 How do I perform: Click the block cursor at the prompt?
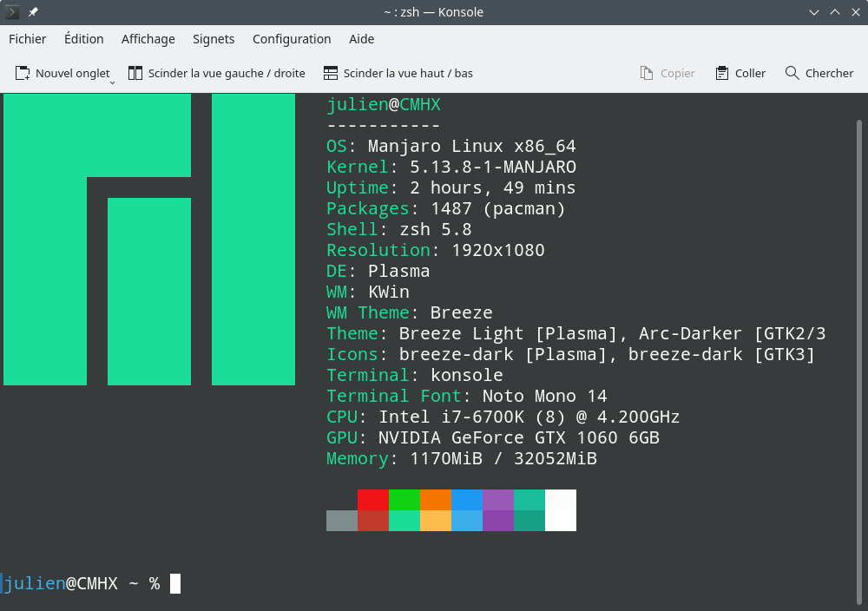175,583
